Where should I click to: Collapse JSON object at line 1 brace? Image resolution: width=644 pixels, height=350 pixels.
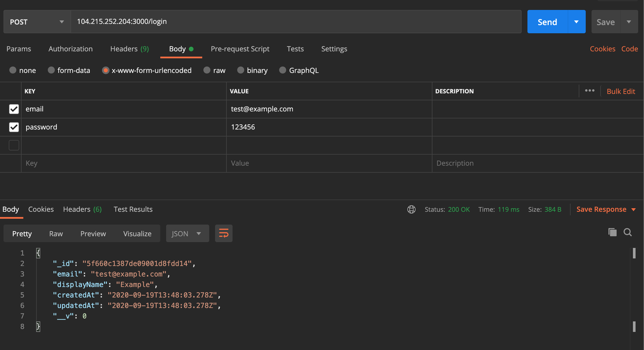[x=38, y=253]
